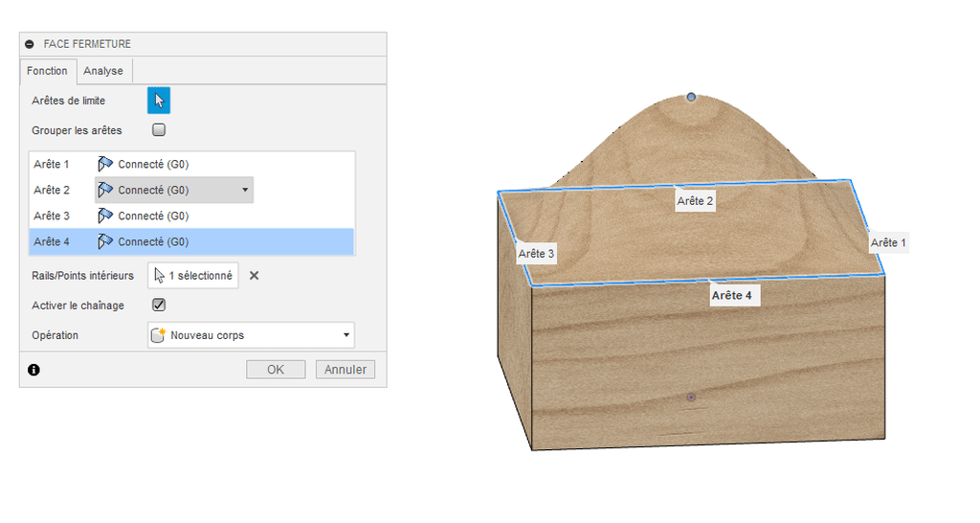Cancel with the Annuler button
Image resolution: width=980 pixels, height=523 pixels.
[x=345, y=370]
